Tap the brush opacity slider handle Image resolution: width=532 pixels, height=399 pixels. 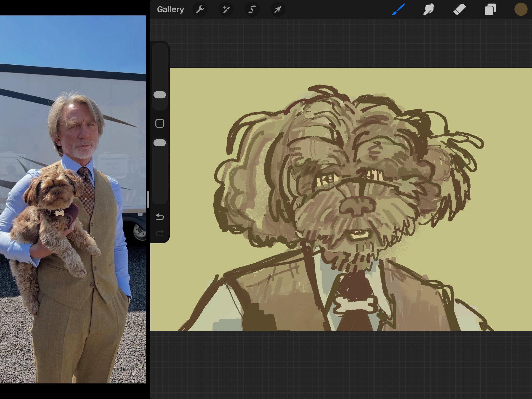(x=160, y=143)
